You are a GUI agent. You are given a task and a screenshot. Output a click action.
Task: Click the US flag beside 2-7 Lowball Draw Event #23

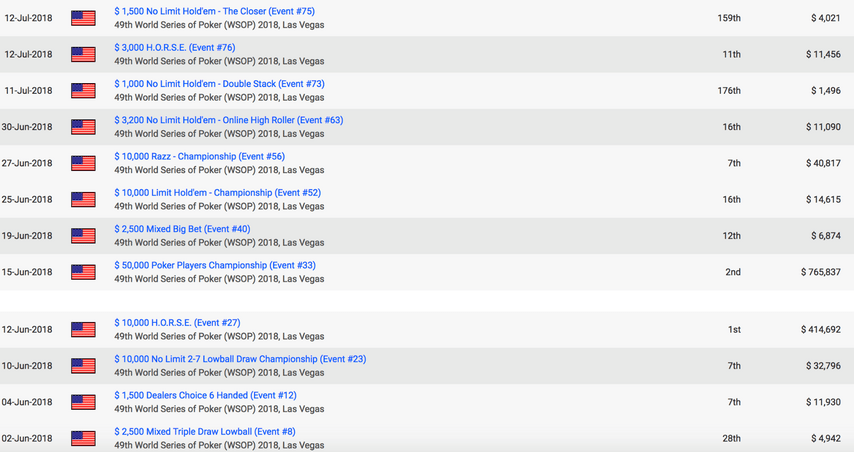(x=83, y=366)
